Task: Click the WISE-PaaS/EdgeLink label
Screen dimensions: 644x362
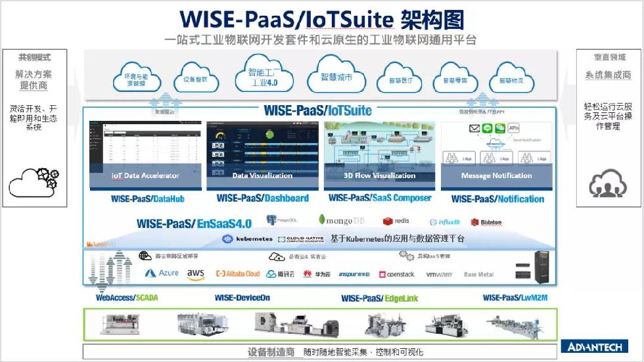Action: coord(379,298)
